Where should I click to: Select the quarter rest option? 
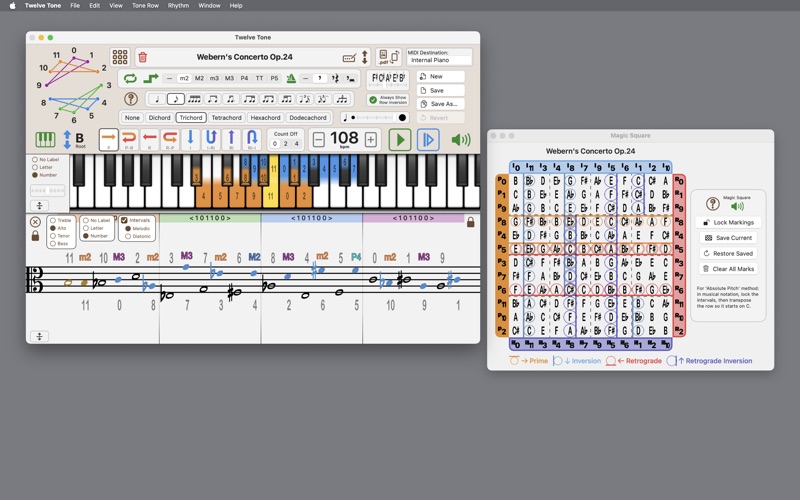click(335, 78)
